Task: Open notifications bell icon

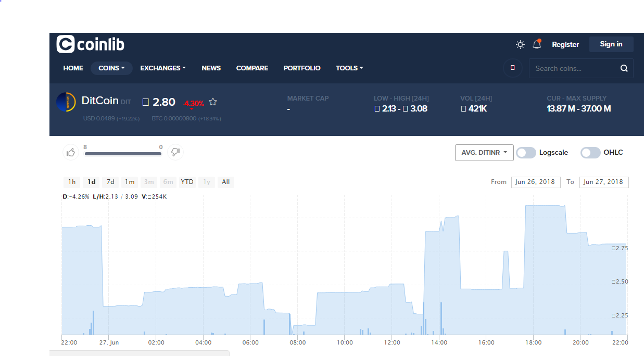Action: point(537,44)
